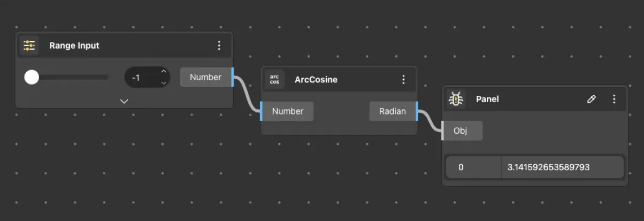The width and height of the screenshot is (644, 221).
Task: Open the Panel node three-dot menu
Action: pos(614,99)
